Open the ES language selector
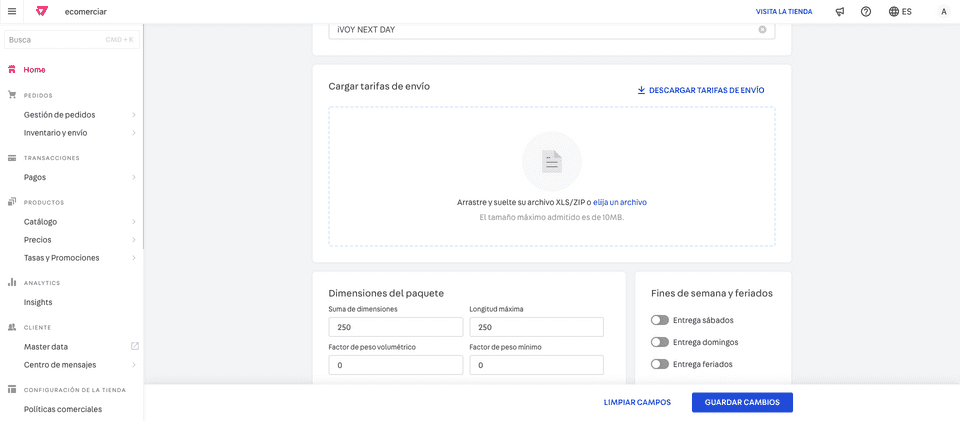 click(x=900, y=11)
